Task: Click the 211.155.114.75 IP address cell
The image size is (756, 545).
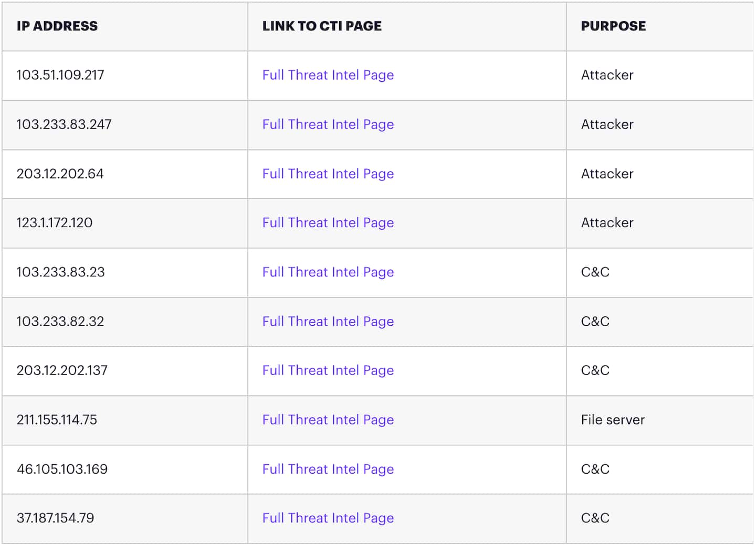Action: click(x=57, y=420)
